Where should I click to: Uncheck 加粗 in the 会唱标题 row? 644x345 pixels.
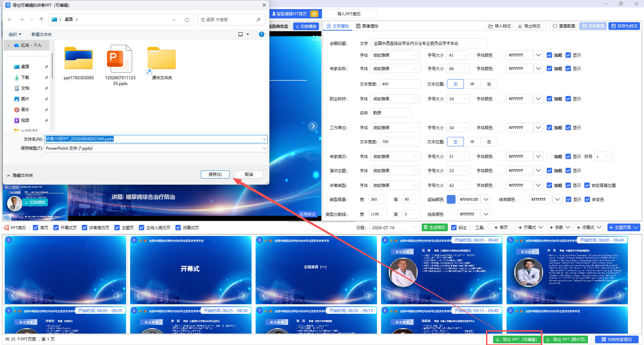pyautogui.click(x=549, y=55)
